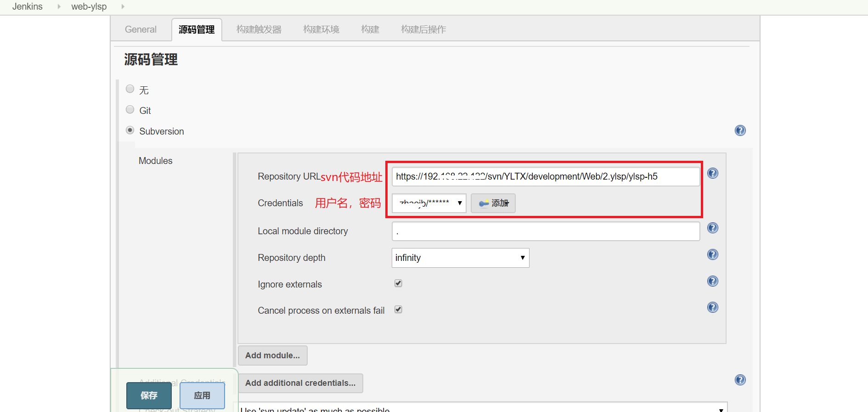Focus the Local module directory field
Viewport: 868px width, 412px height.
click(x=546, y=231)
